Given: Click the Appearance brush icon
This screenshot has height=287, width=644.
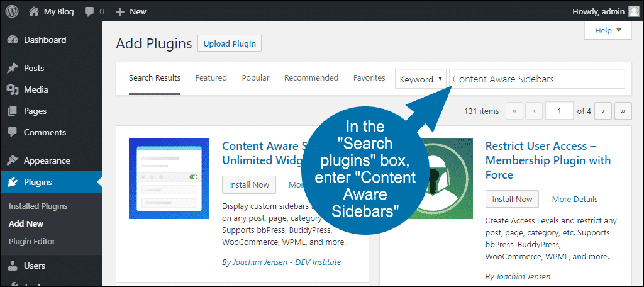Looking at the screenshot, I should coord(13,160).
